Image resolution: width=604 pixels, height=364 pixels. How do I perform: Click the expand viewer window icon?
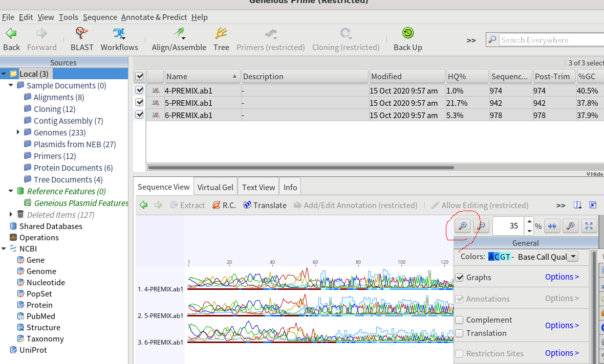(593, 205)
